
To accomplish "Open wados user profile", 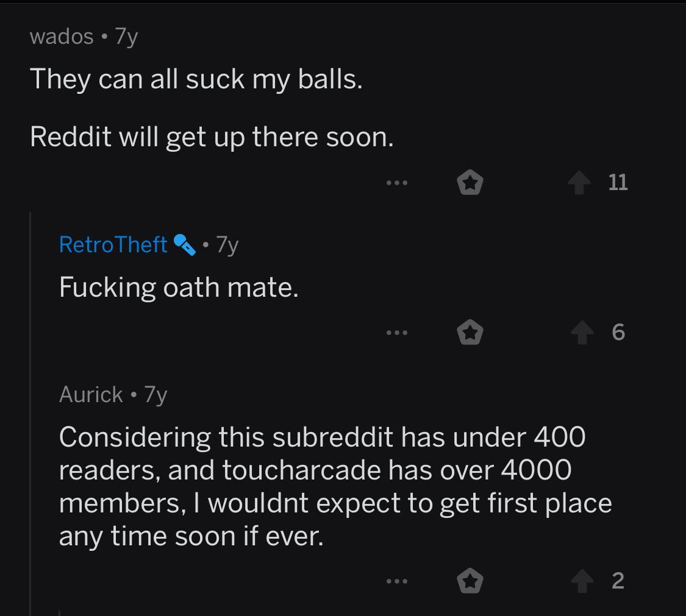I will [62, 37].
